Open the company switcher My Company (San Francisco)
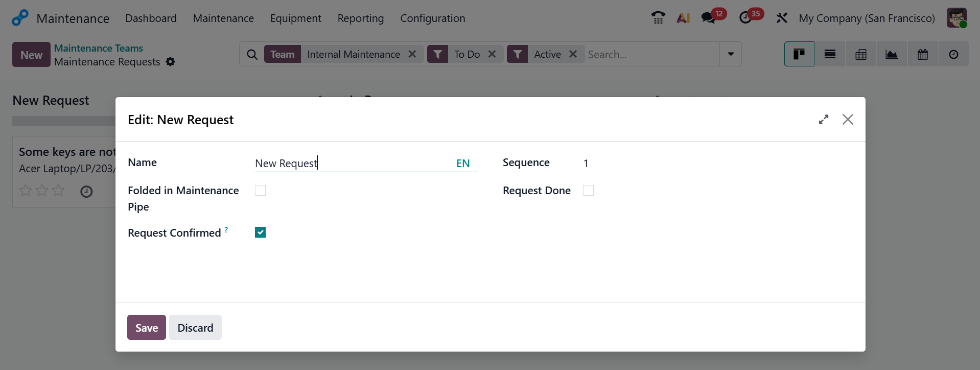 click(867, 18)
